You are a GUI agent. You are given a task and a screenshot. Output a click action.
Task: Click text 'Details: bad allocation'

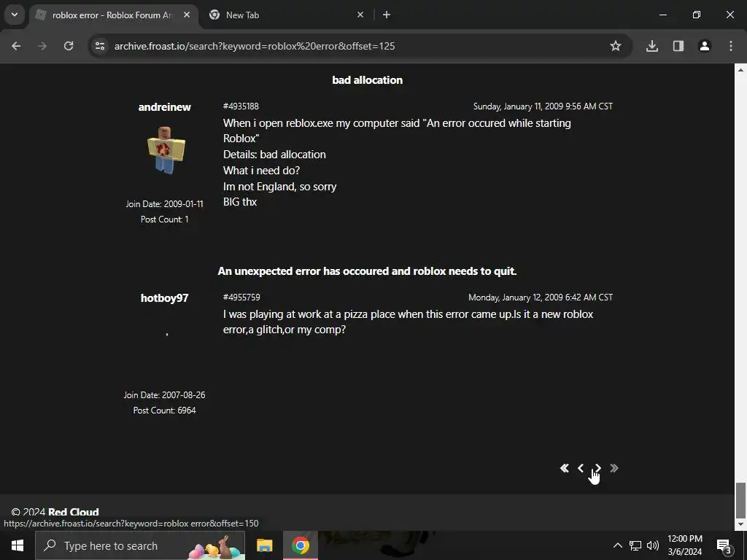pos(274,155)
